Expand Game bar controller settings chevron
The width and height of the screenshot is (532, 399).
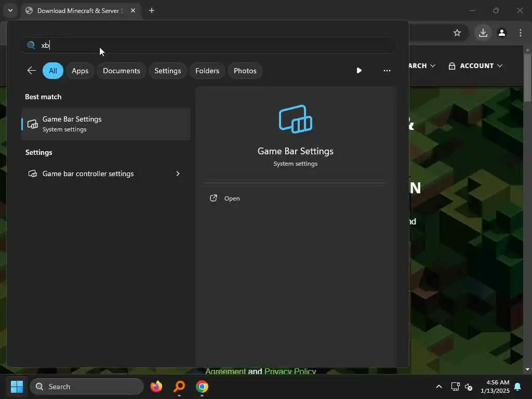pos(178,174)
